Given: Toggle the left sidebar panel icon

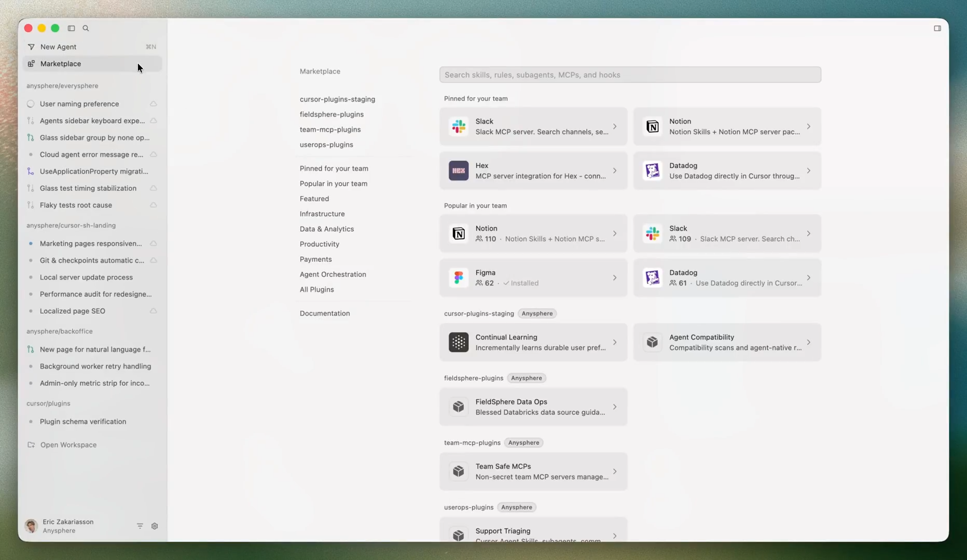Looking at the screenshot, I should click(x=72, y=28).
